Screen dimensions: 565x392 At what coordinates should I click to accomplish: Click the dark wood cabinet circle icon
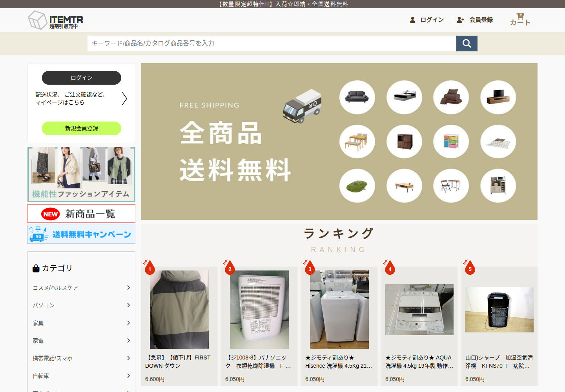pyautogui.click(x=404, y=142)
